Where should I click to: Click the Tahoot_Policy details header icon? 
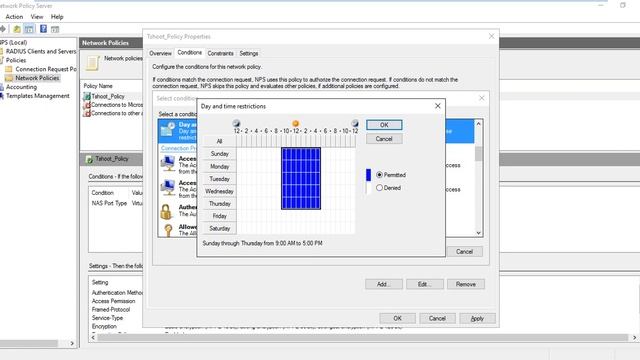pyautogui.click(x=89, y=159)
